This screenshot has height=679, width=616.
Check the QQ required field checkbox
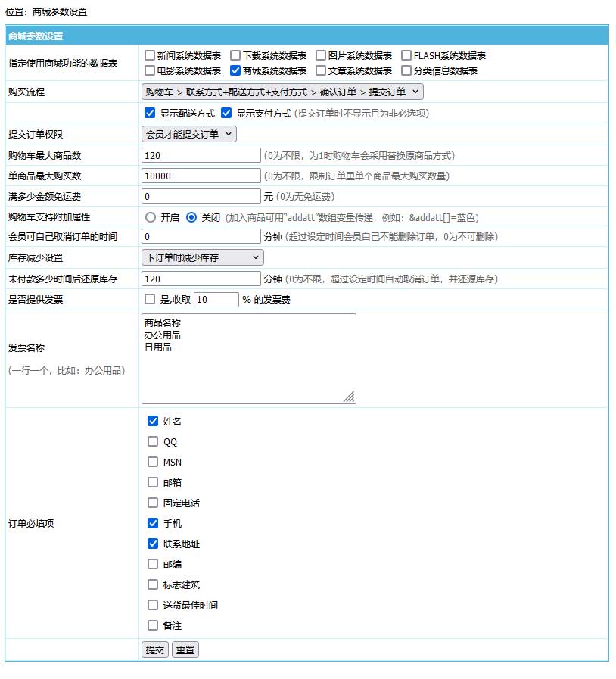[153, 441]
